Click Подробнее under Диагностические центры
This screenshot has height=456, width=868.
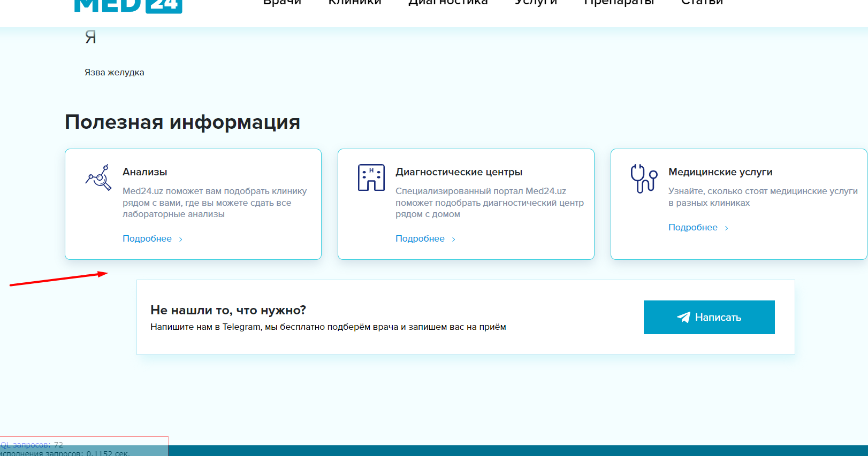click(x=420, y=238)
